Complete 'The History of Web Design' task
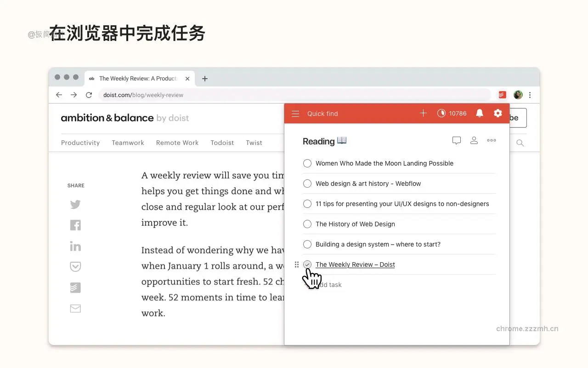588x368 pixels. click(307, 224)
